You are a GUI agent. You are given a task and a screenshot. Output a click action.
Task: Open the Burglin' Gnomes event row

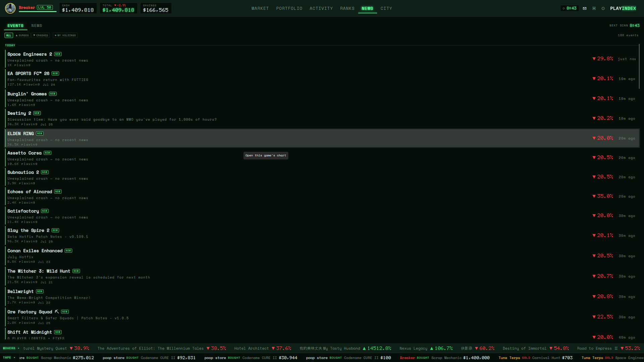tap(322, 99)
